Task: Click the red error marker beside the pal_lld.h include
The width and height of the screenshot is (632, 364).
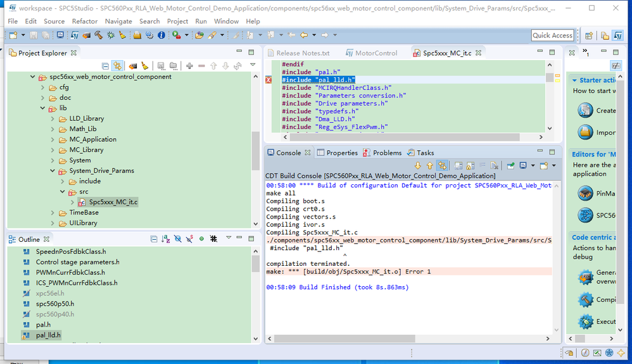Action: pos(269,80)
